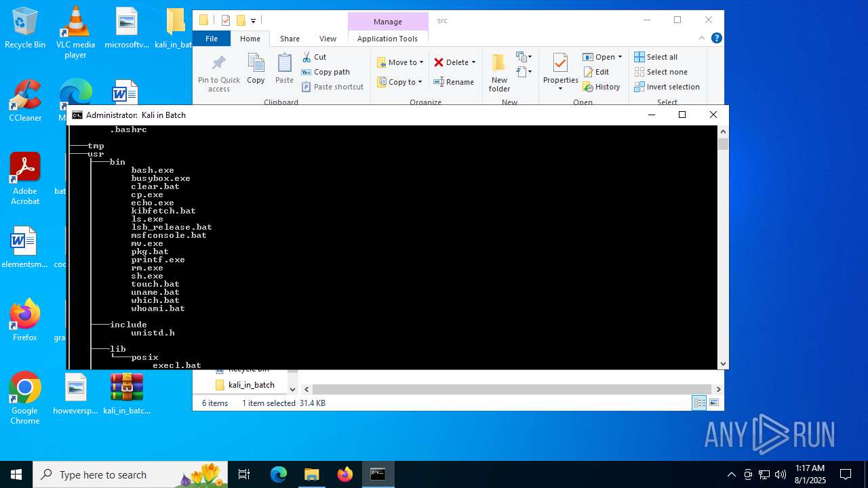Click the Copy icon in ribbon
This screenshot has height=488, width=868.
tap(256, 64)
